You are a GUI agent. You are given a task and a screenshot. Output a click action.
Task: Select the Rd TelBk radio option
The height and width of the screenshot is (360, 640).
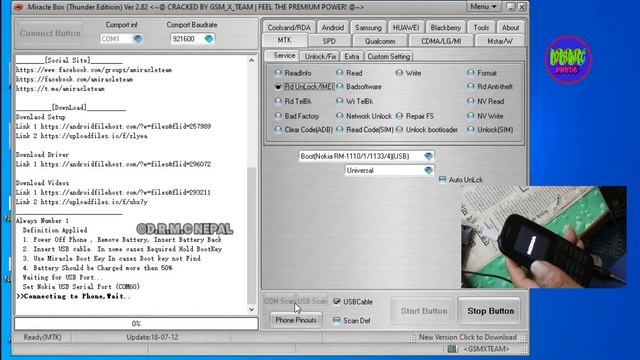pyautogui.click(x=278, y=101)
